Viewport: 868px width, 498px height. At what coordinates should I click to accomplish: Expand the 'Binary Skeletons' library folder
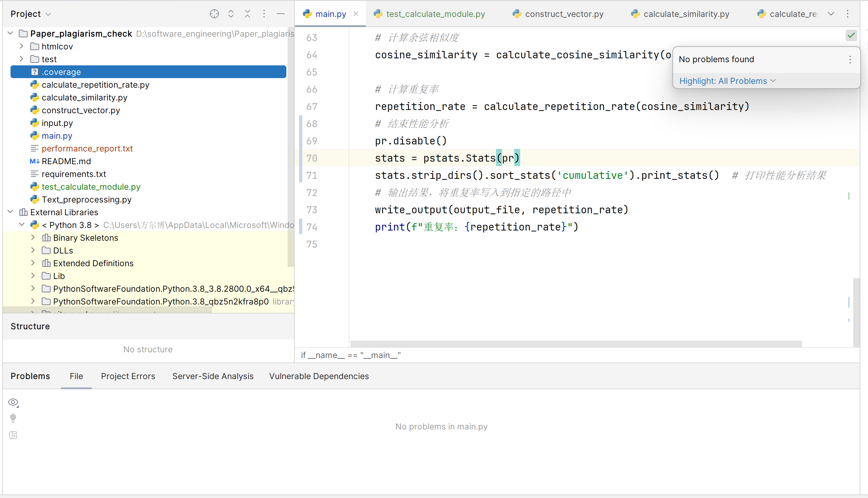pyautogui.click(x=33, y=238)
